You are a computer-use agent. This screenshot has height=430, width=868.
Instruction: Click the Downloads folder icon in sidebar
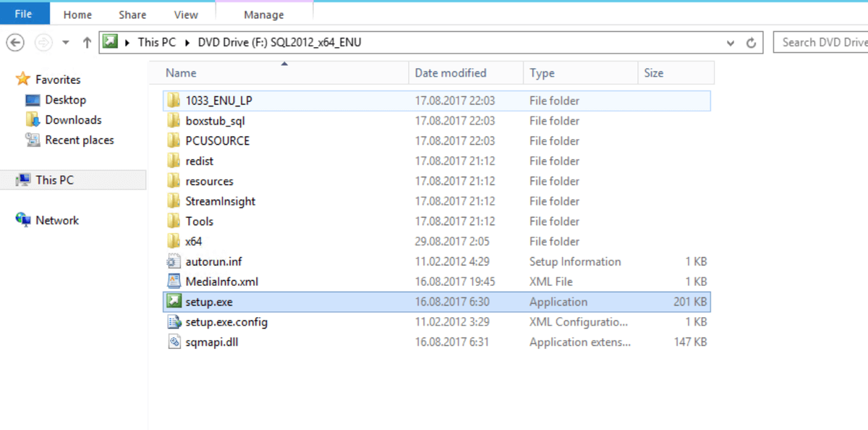click(x=33, y=120)
